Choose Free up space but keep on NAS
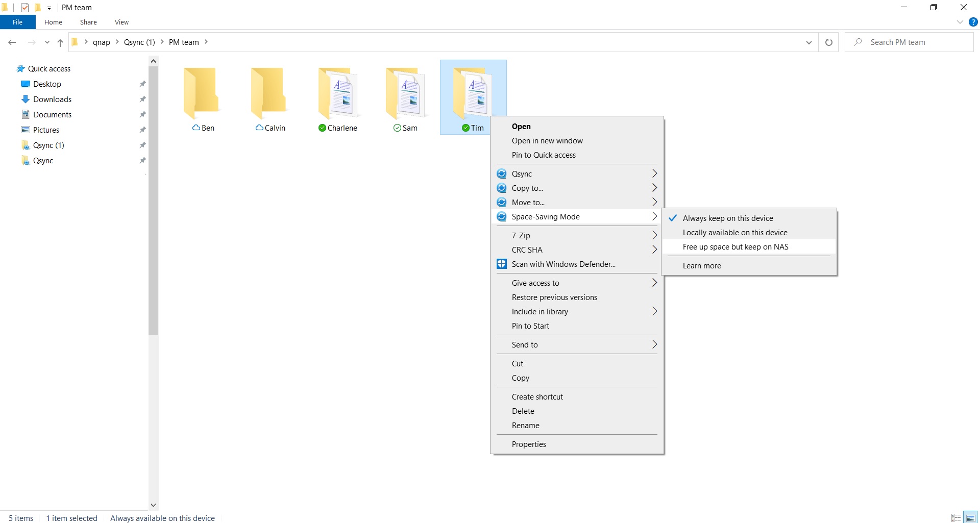The width and height of the screenshot is (980, 523). (735, 247)
